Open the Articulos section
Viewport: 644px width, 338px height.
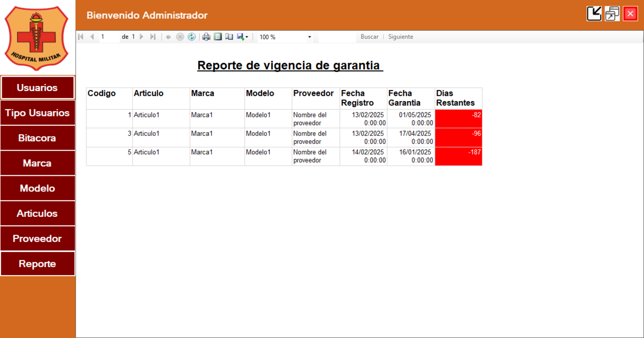click(x=38, y=213)
